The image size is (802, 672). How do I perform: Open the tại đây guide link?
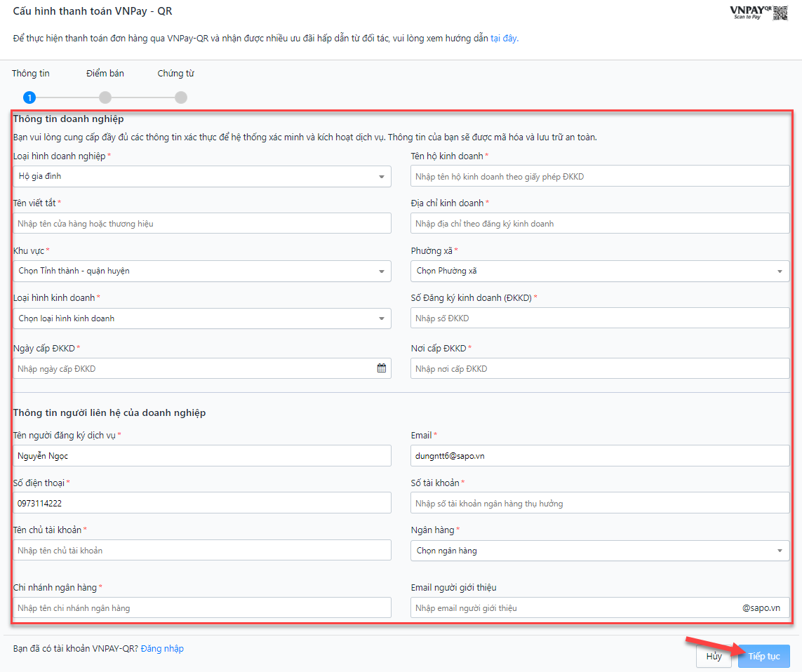click(503, 39)
